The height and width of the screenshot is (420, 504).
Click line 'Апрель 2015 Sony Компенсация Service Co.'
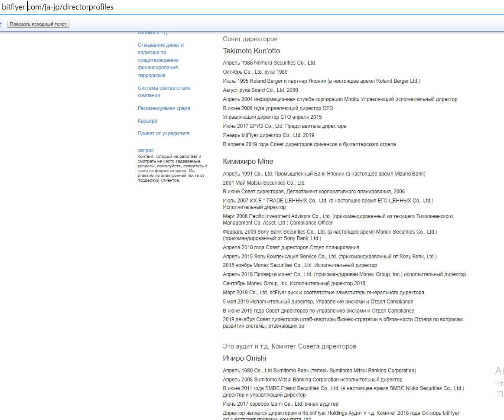330,257
